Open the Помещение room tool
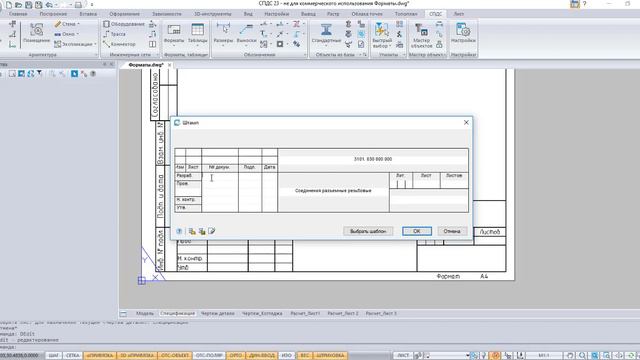This screenshot has height=360, width=640. coord(36,33)
